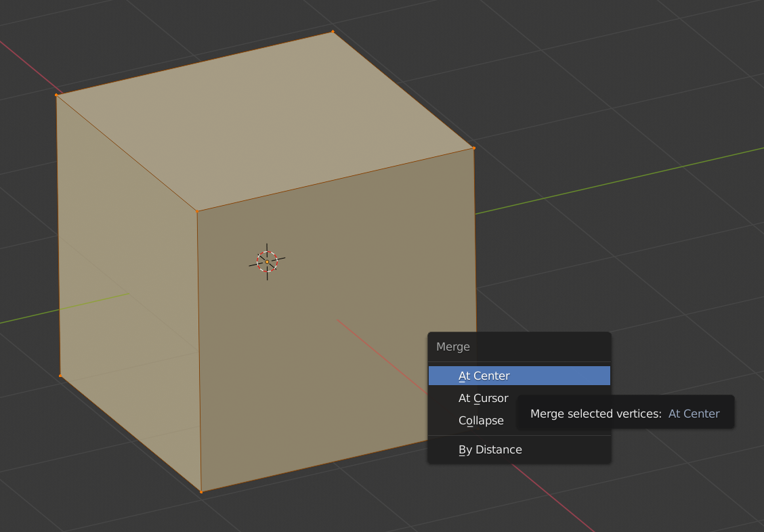Image resolution: width=764 pixels, height=532 pixels.
Task: Select the "At Cursor" merge option
Action: point(483,398)
